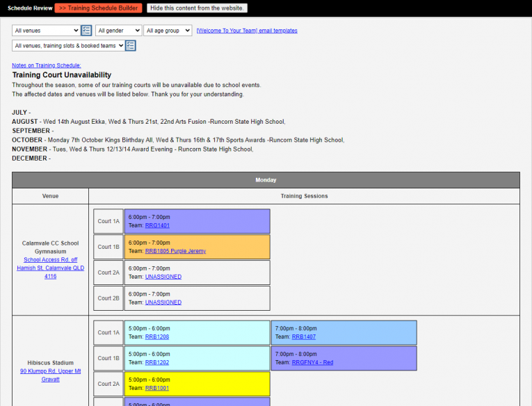Image resolution: width=532 pixels, height=406 pixels.
Task: Click the Training Court Unavailability heading
Action: 62,75
